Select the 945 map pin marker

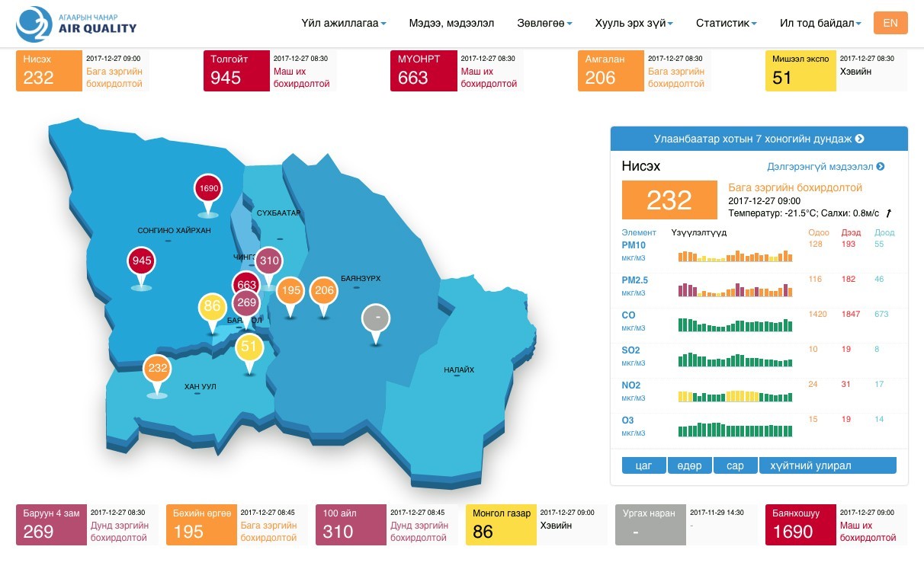click(142, 261)
